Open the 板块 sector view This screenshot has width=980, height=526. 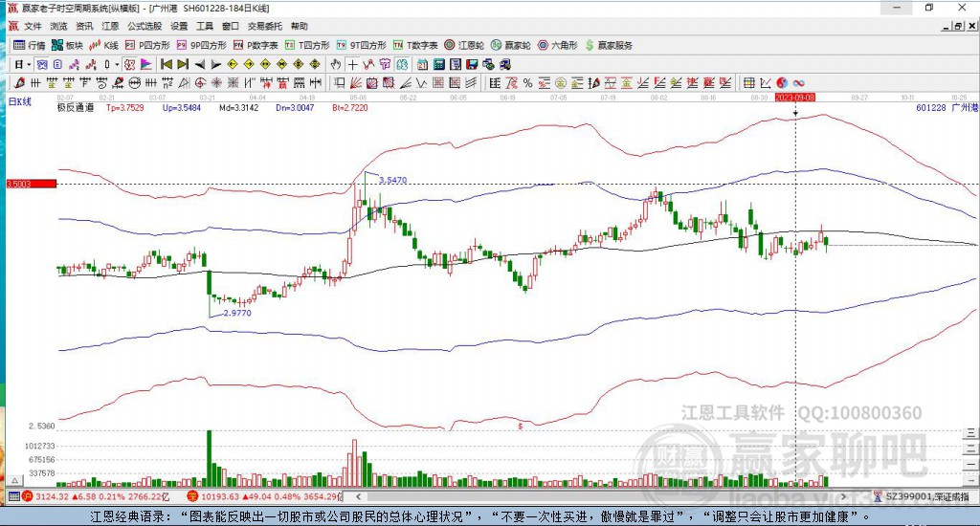[68, 45]
